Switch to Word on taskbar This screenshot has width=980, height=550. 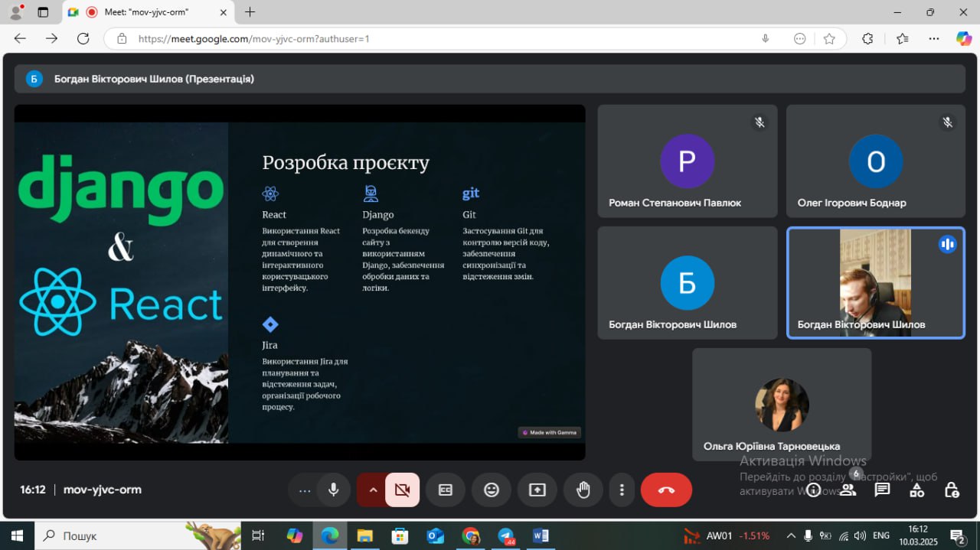click(541, 535)
